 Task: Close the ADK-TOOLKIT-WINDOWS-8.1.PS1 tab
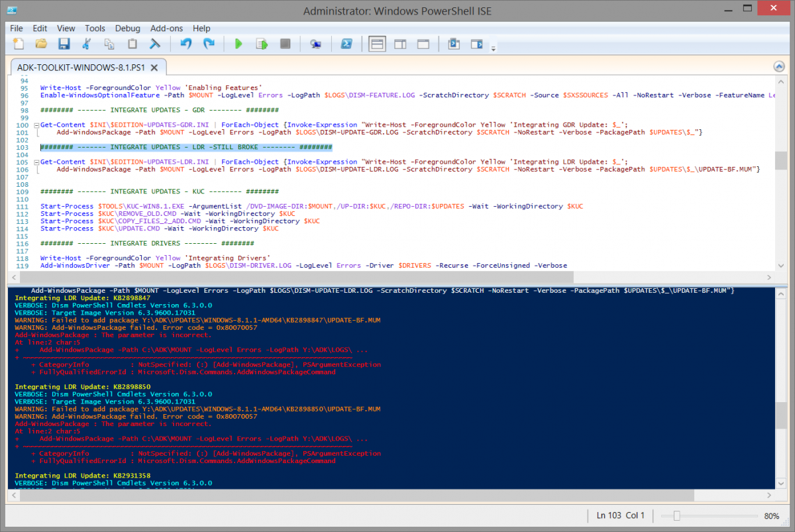(x=154, y=68)
